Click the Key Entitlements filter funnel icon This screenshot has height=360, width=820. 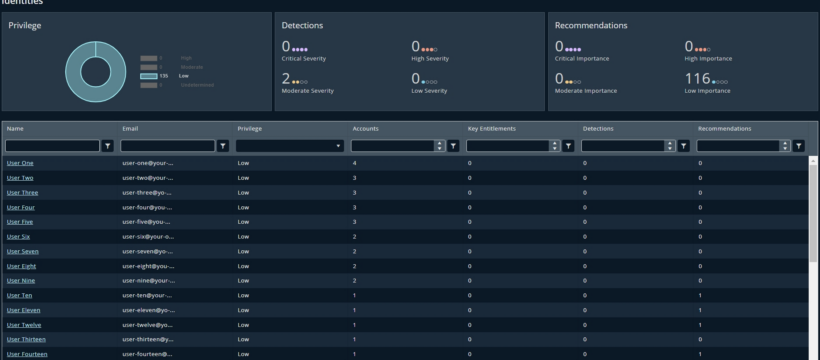point(568,146)
